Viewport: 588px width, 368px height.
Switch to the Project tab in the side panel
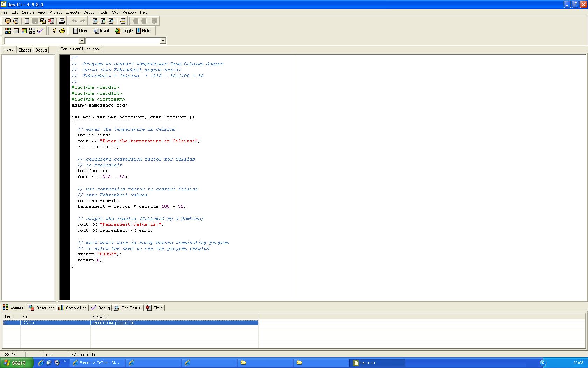(x=9, y=49)
